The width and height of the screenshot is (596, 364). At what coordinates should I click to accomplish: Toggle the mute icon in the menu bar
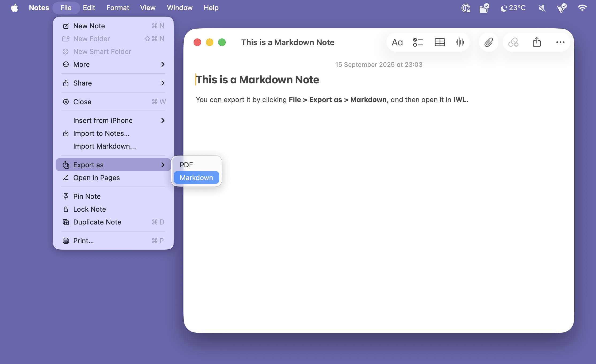pos(542,8)
